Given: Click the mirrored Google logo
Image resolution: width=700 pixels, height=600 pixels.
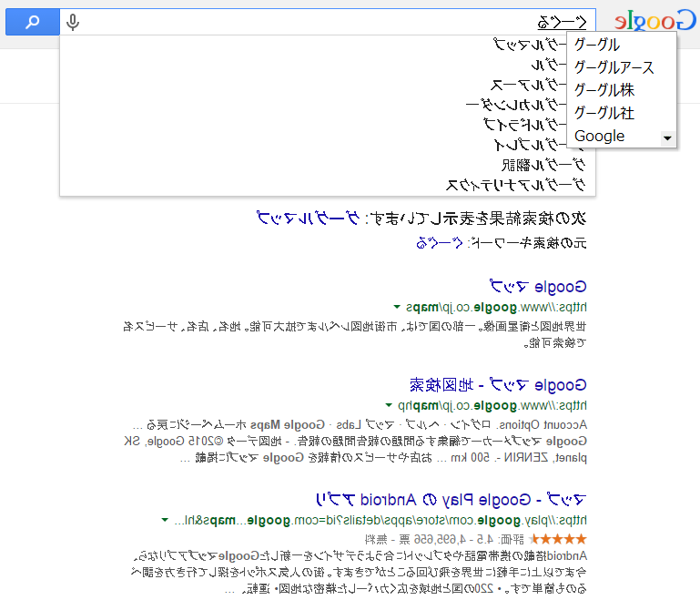Looking at the screenshot, I should pyautogui.click(x=654, y=20).
